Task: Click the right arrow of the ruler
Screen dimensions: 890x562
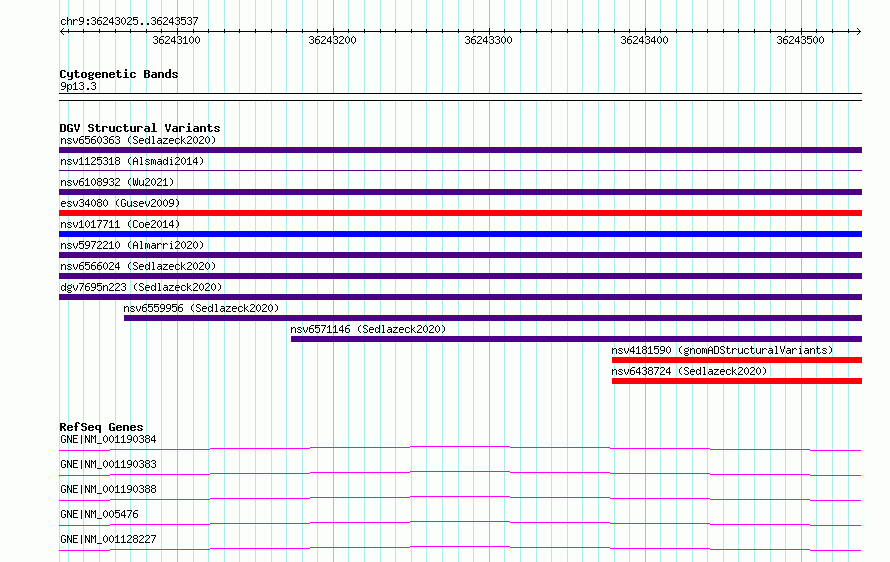Action: pos(859,31)
